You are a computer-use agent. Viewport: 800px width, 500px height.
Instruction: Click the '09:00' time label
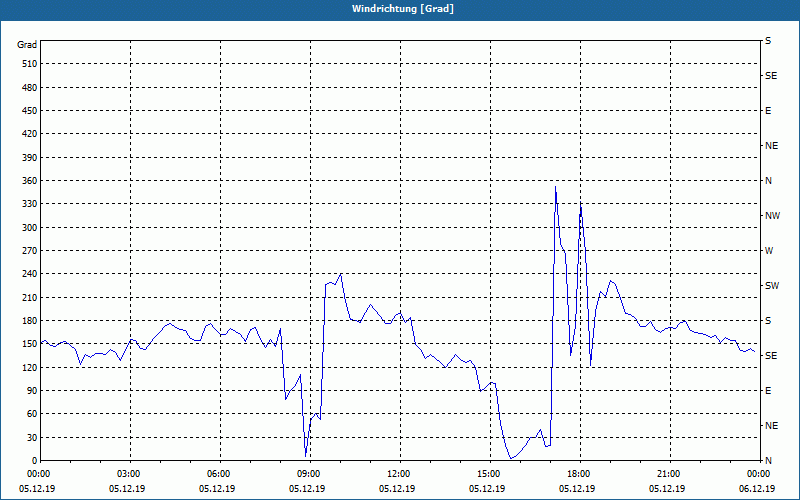pyautogui.click(x=311, y=474)
